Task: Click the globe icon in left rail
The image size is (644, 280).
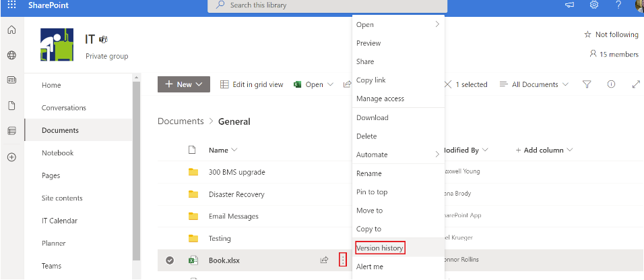Action: (11, 55)
